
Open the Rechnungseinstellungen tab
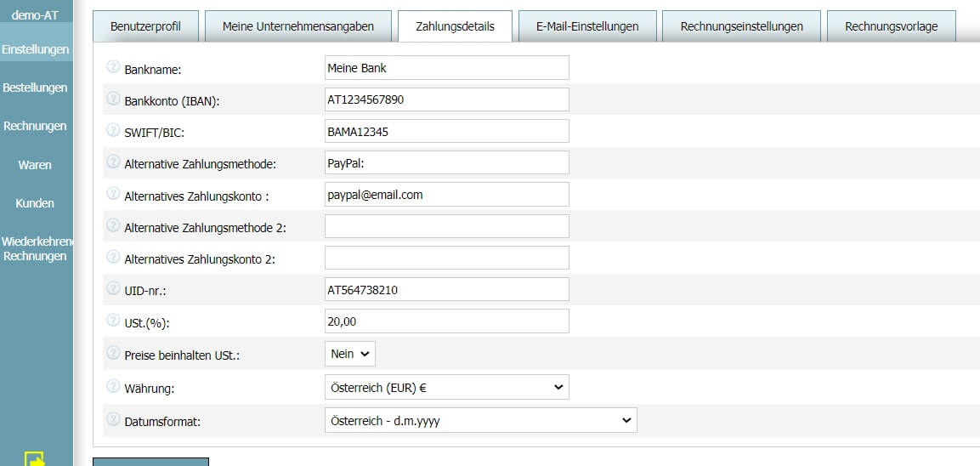click(742, 26)
